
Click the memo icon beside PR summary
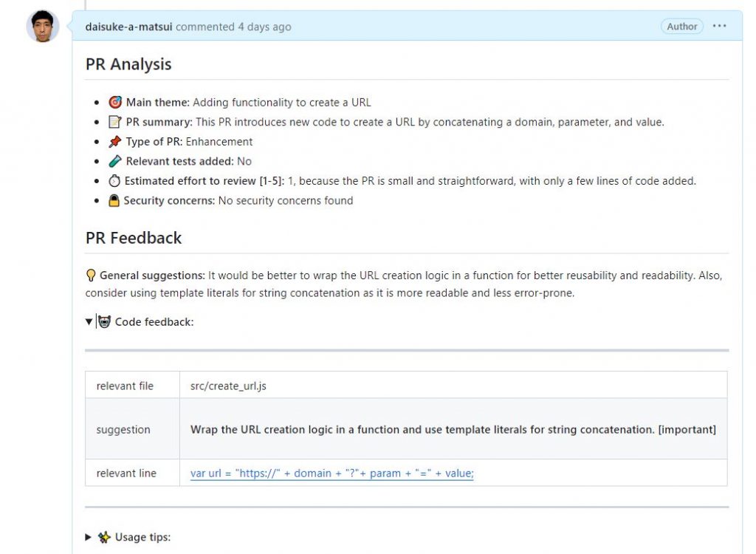click(x=114, y=122)
